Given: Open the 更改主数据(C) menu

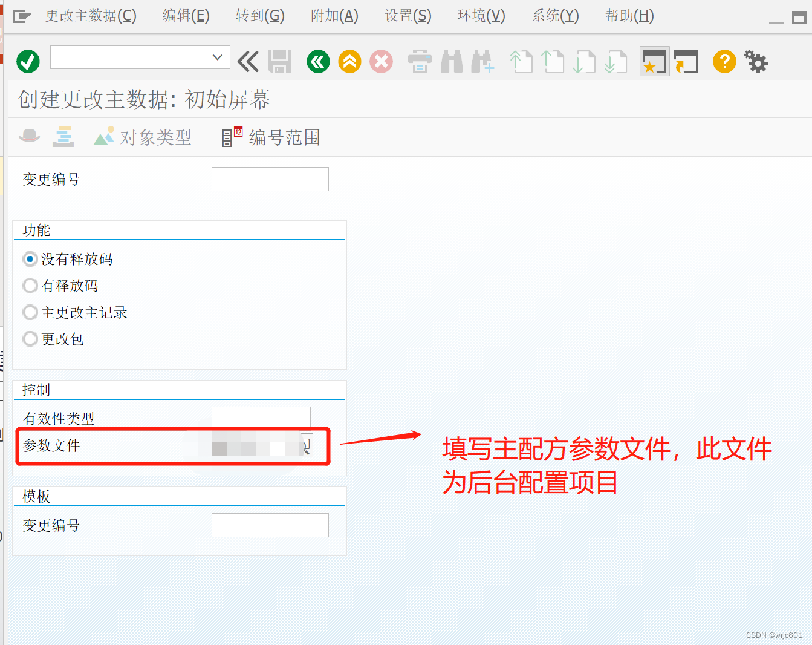Looking at the screenshot, I should tap(91, 16).
